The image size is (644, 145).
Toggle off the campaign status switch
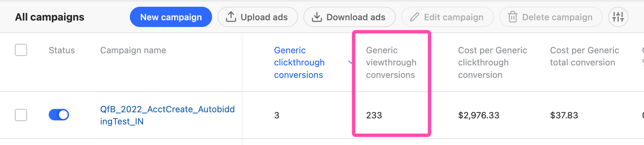click(59, 115)
